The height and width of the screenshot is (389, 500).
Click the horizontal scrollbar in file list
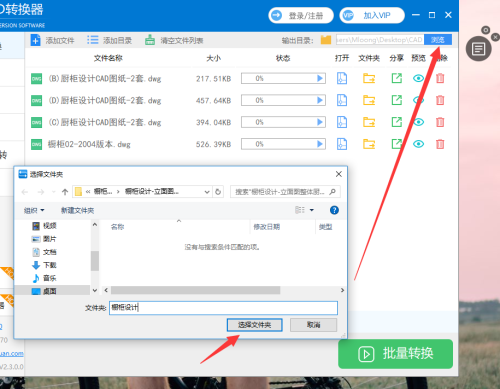click(x=196, y=290)
